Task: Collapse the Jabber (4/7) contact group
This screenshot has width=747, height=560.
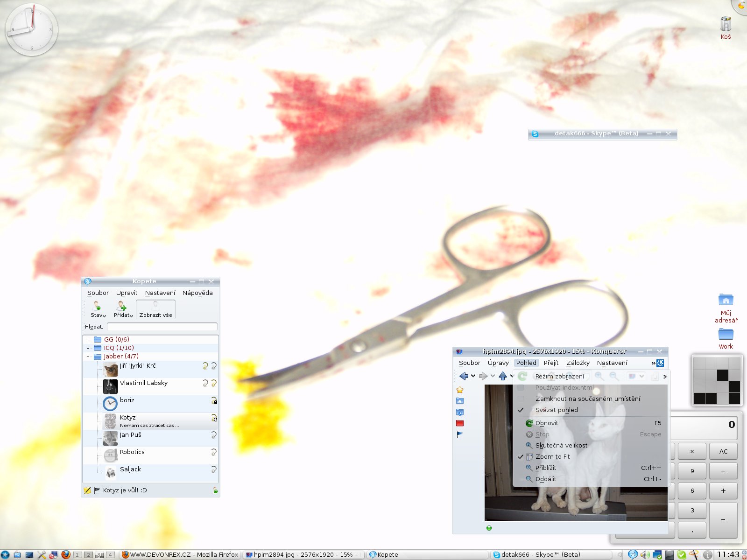Action: click(x=88, y=357)
